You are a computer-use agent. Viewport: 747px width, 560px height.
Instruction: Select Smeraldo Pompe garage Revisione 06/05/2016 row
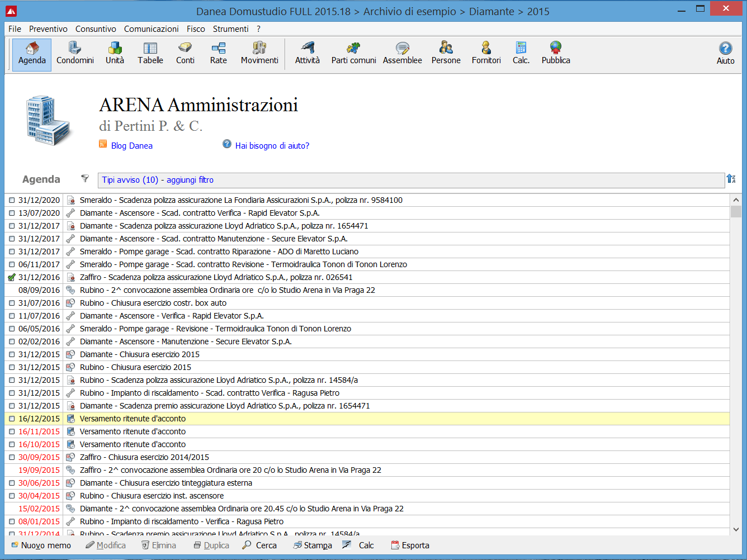pyautogui.click(x=367, y=329)
